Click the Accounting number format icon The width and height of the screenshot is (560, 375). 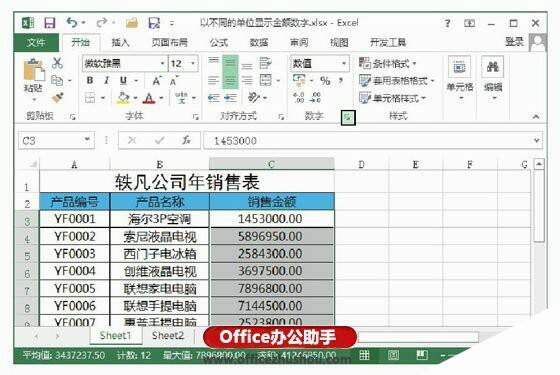coord(299,80)
